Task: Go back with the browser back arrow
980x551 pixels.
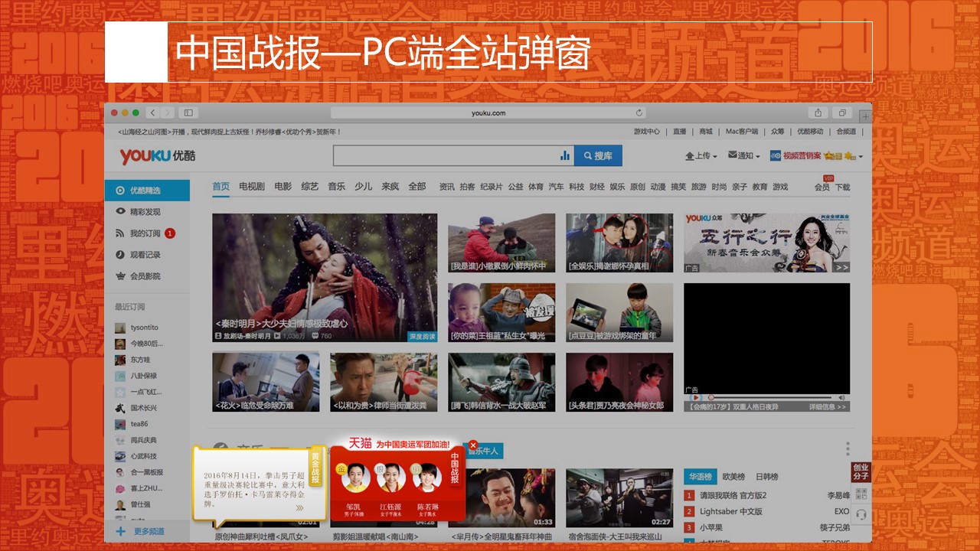Action: (x=152, y=112)
